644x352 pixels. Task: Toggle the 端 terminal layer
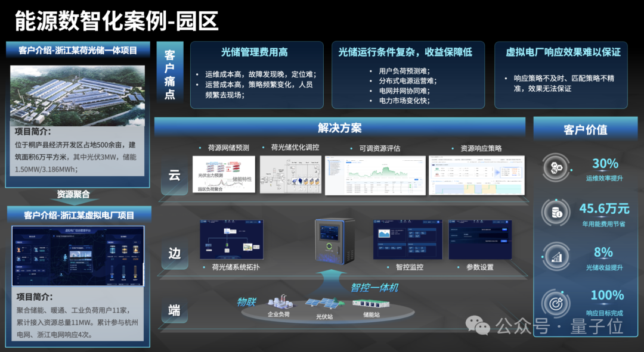click(174, 309)
